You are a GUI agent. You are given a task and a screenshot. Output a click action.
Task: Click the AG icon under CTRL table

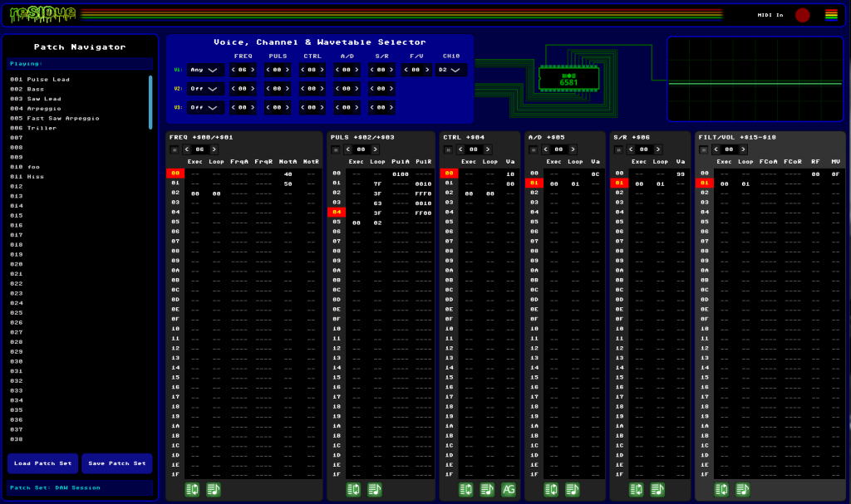(509, 490)
